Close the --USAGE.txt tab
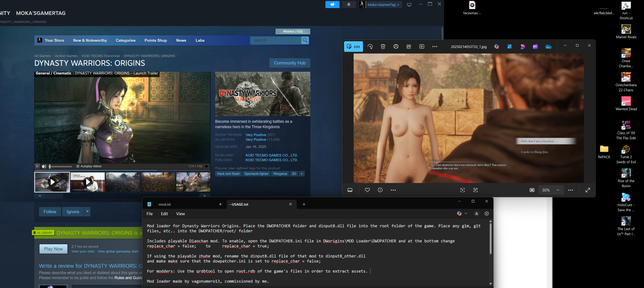The width and height of the screenshot is (644, 288). [290, 204]
